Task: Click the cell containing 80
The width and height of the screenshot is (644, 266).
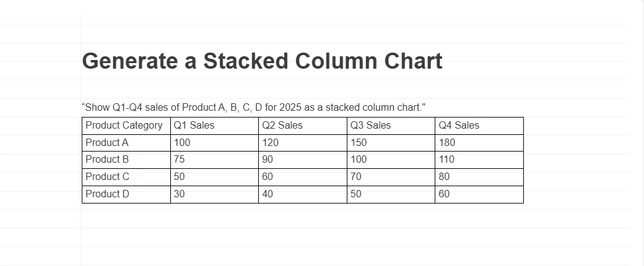Action: (x=445, y=177)
